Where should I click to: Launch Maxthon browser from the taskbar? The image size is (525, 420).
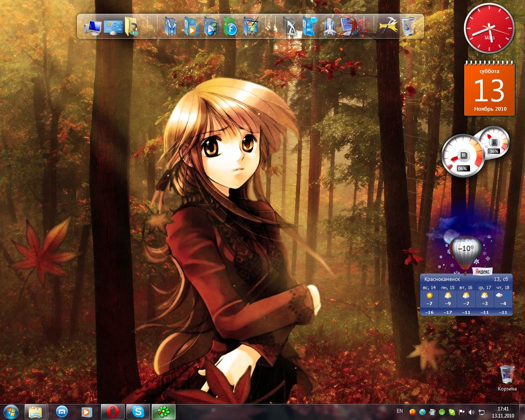[x=62, y=412]
